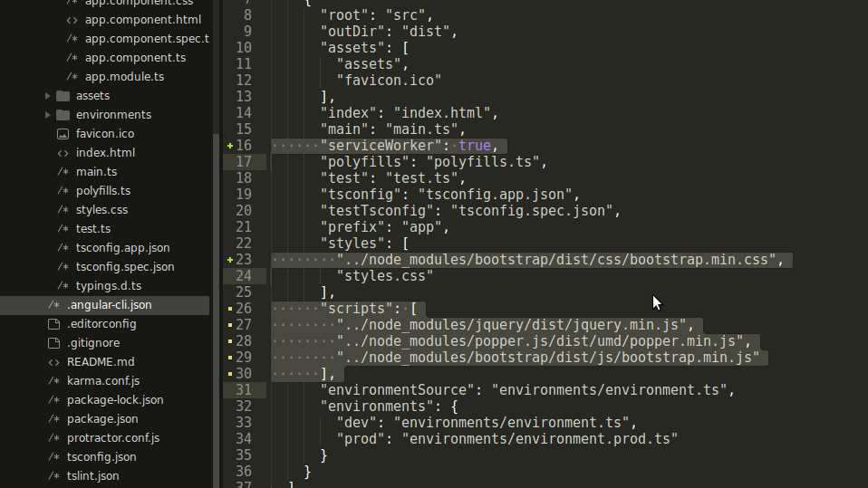This screenshot has height=488, width=868.
Task: Click the assets folder icon
Action: point(63,96)
